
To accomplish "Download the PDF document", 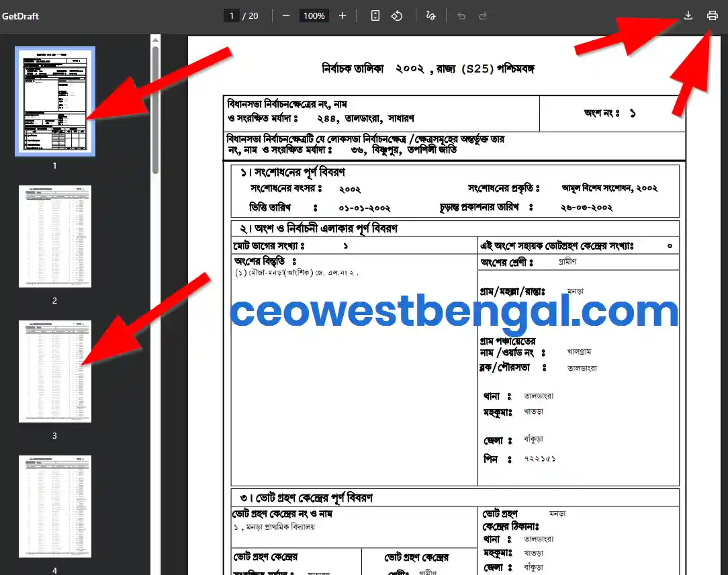I will 688,15.
